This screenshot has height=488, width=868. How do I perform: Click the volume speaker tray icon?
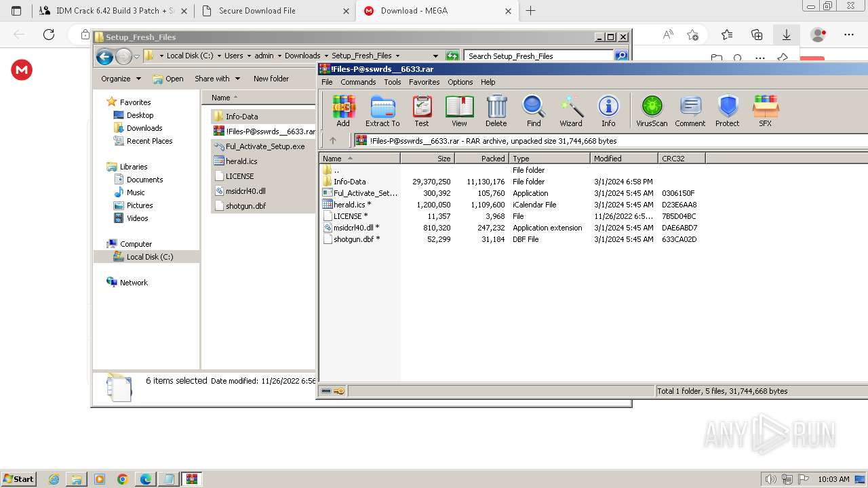tap(772, 479)
